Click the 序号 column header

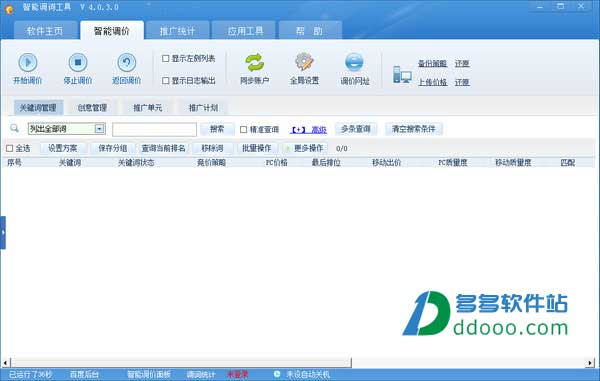(x=15, y=163)
